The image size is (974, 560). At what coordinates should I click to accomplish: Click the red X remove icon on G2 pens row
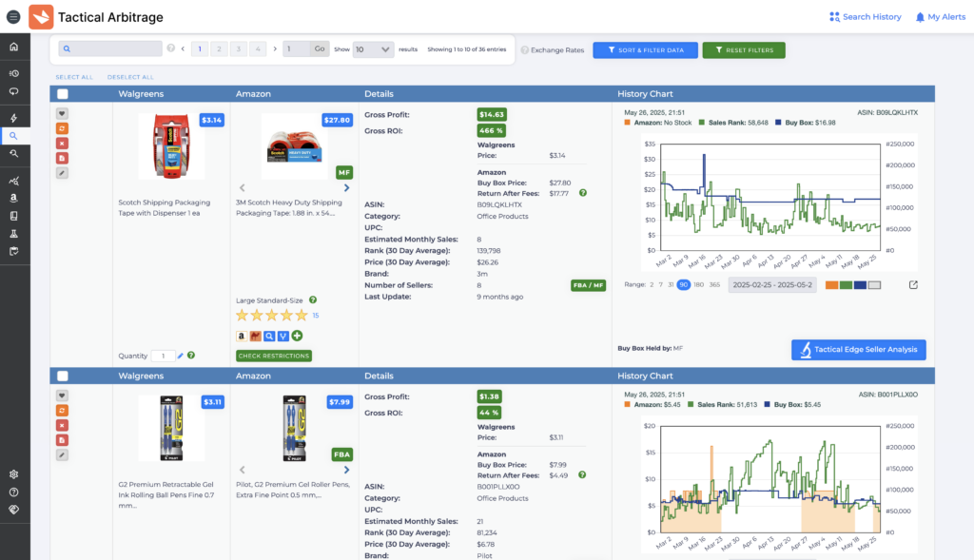coord(62,425)
